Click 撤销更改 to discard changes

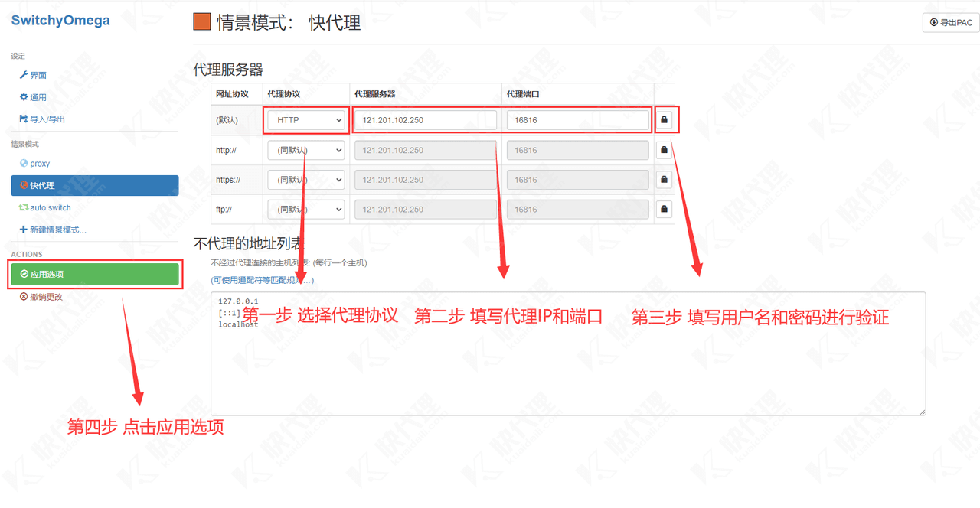click(46, 297)
